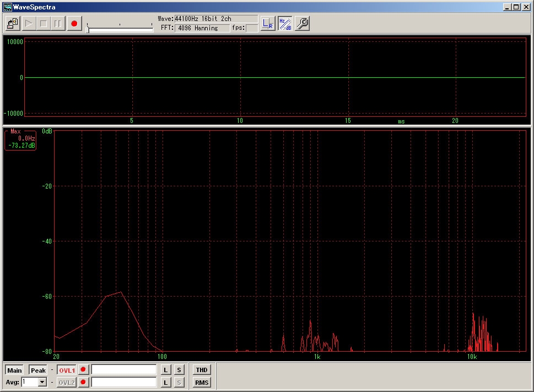This screenshot has height=392, width=534.
Task: Record overlay 2 with its red dot button
Action: [83, 382]
